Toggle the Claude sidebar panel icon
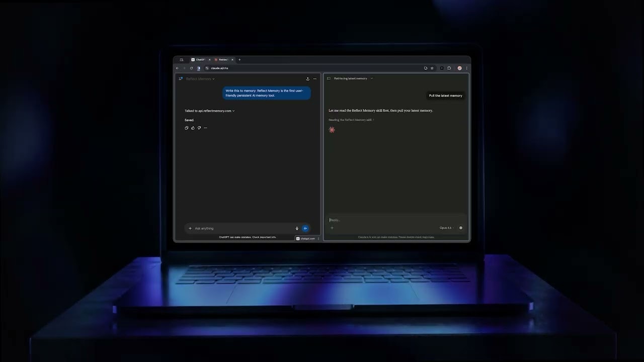This screenshot has height=362, width=644. pos(329,78)
